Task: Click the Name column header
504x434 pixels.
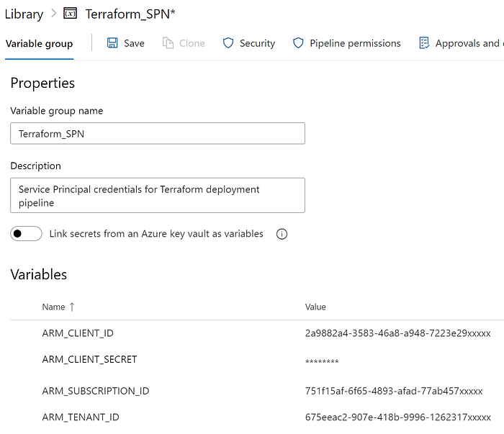Action: (54, 307)
